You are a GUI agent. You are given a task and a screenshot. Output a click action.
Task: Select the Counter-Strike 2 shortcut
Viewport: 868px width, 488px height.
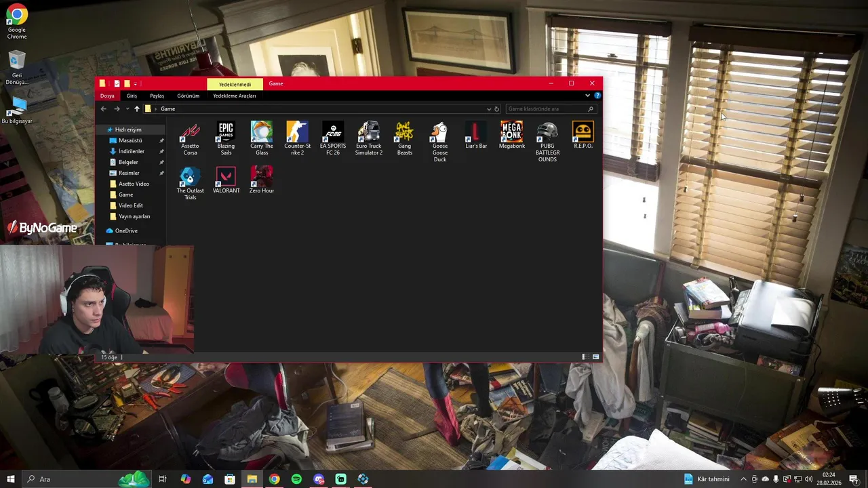[x=297, y=138]
